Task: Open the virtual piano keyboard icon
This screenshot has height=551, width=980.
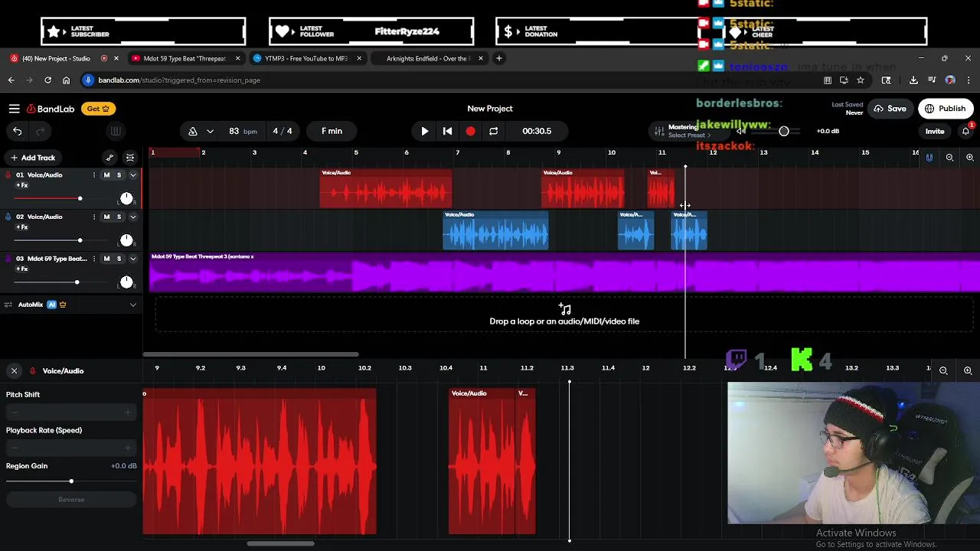Action: click(x=116, y=131)
